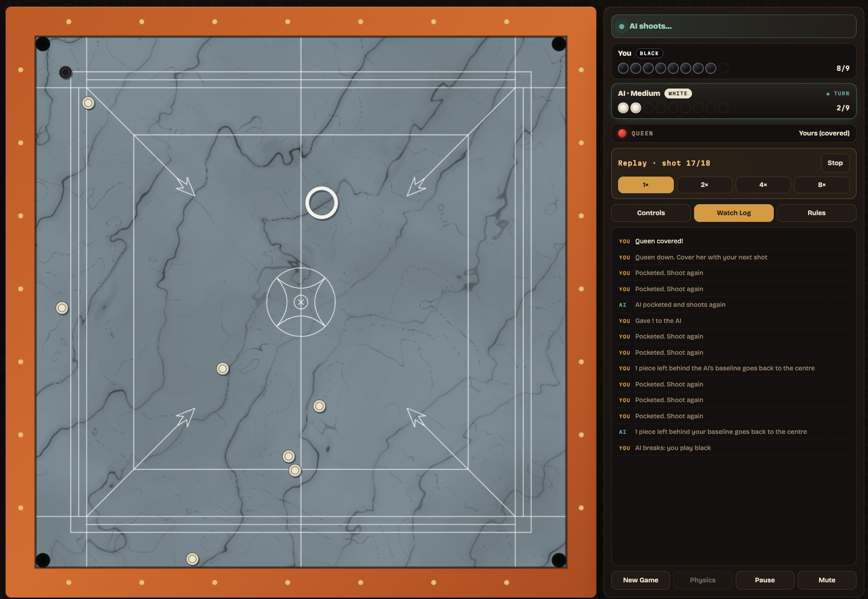The height and width of the screenshot is (599, 868).
Task: Set replay speed to 4×
Action: click(x=763, y=185)
